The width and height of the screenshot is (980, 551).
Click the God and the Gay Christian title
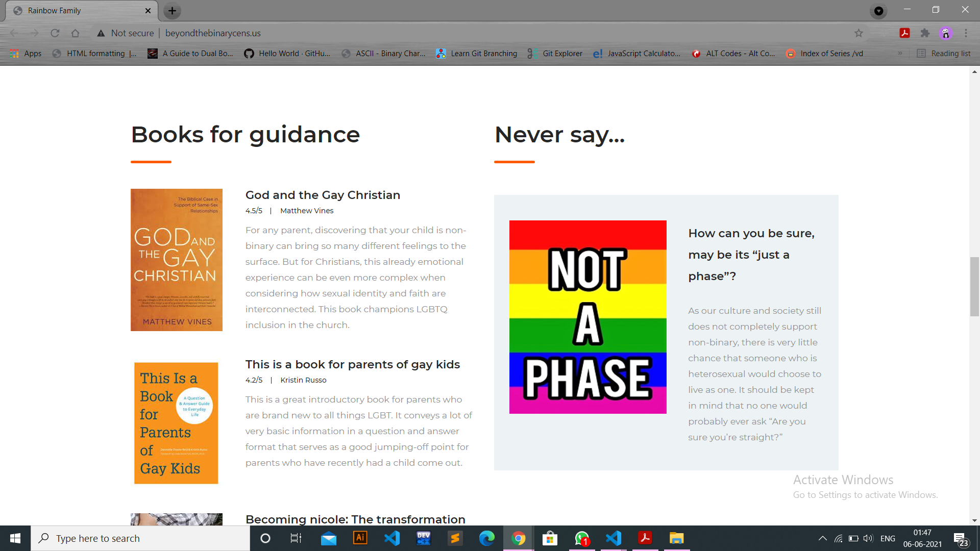(323, 195)
